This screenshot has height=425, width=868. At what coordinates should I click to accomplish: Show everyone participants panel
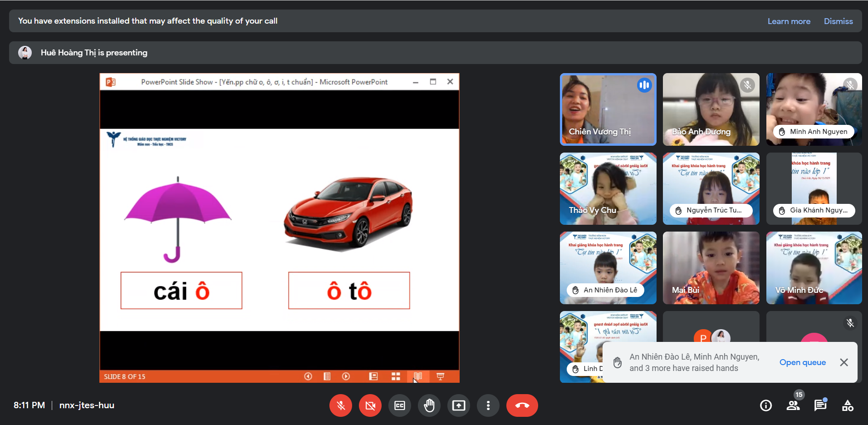point(793,405)
